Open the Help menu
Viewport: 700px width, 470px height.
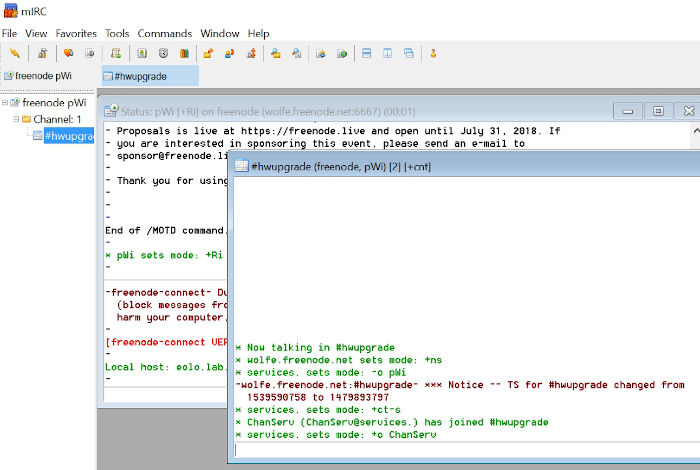[x=258, y=33]
